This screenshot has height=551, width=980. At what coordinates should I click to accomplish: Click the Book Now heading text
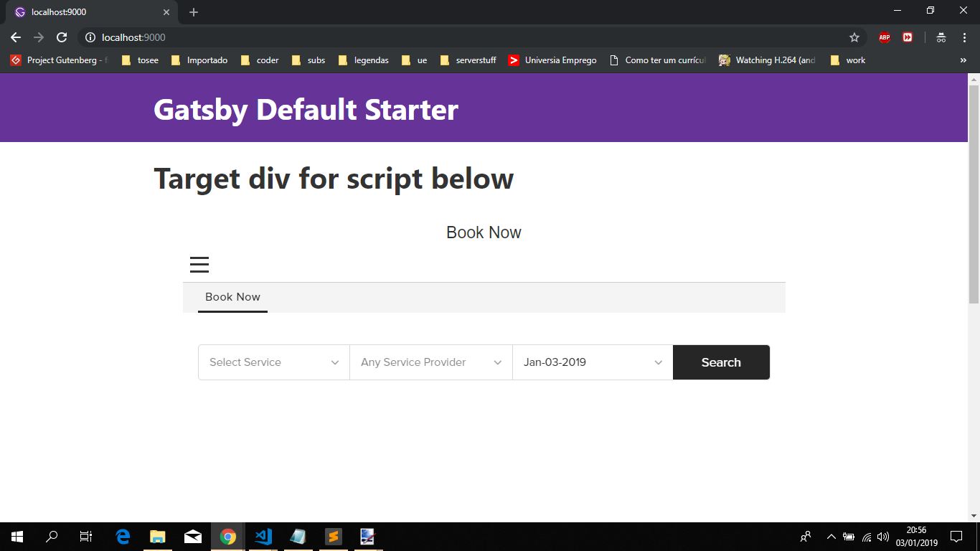[484, 232]
